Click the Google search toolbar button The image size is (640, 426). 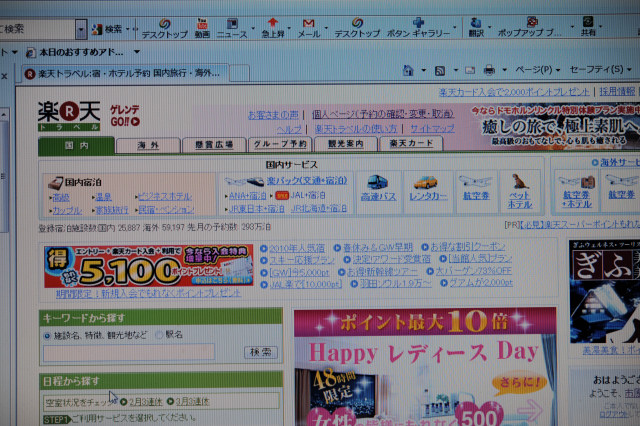[107, 29]
